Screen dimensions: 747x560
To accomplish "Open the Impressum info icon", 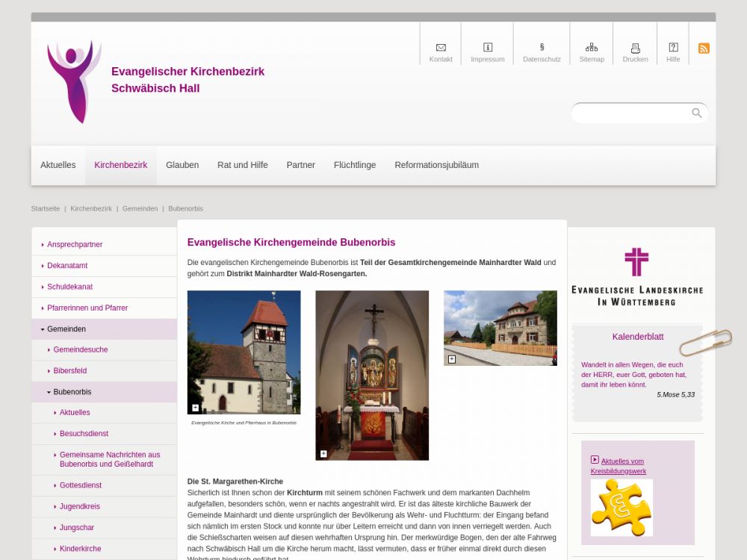I will 488,48.
